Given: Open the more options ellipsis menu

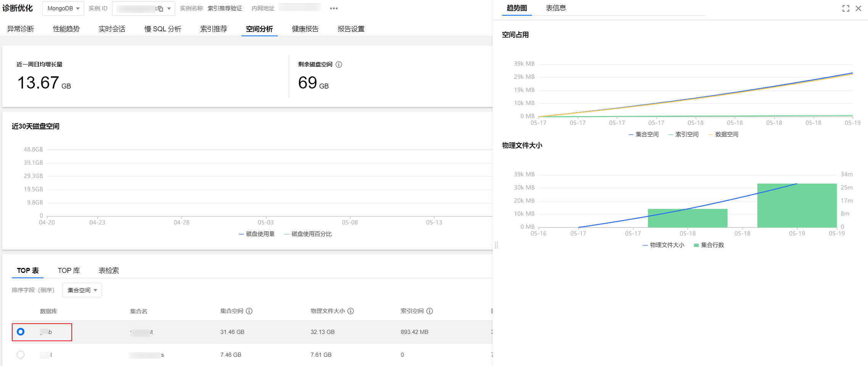Looking at the screenshot, I should coord(333,8).
